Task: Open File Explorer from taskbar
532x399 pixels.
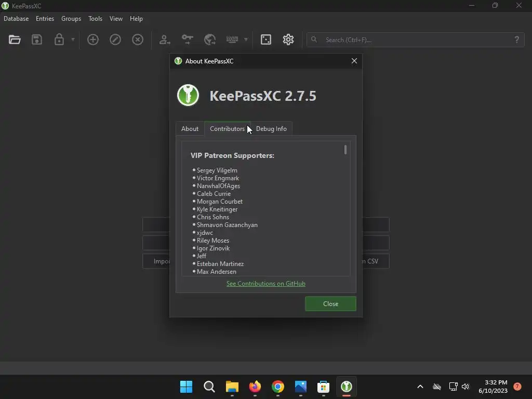Action: click(232, 387)
